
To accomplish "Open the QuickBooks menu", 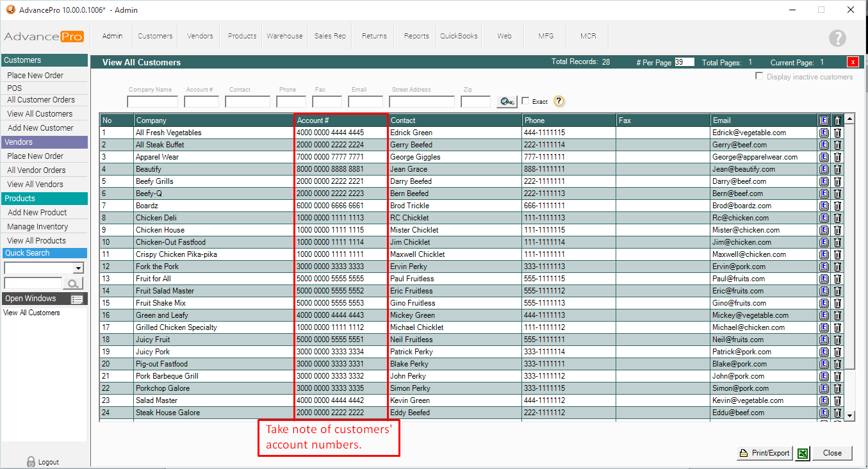I will [459, 36].
